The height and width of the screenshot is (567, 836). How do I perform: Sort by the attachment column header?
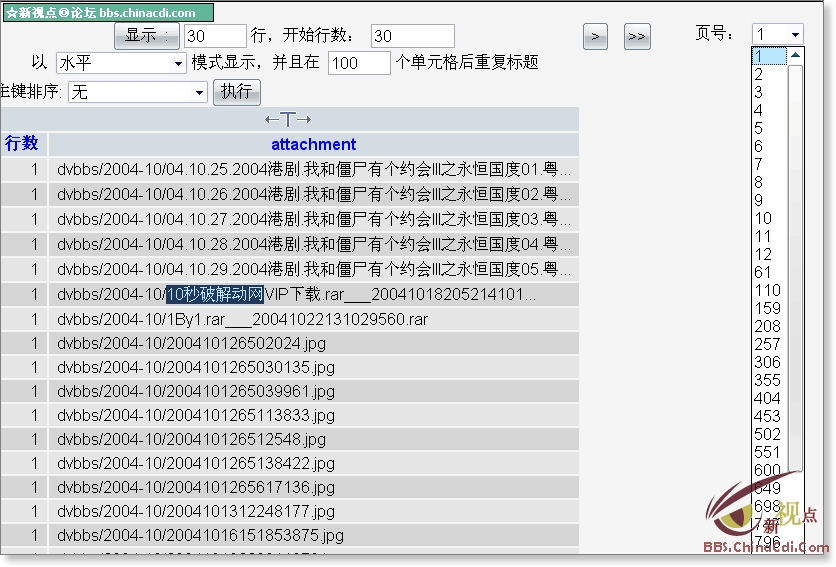click(x=313, y=144)
